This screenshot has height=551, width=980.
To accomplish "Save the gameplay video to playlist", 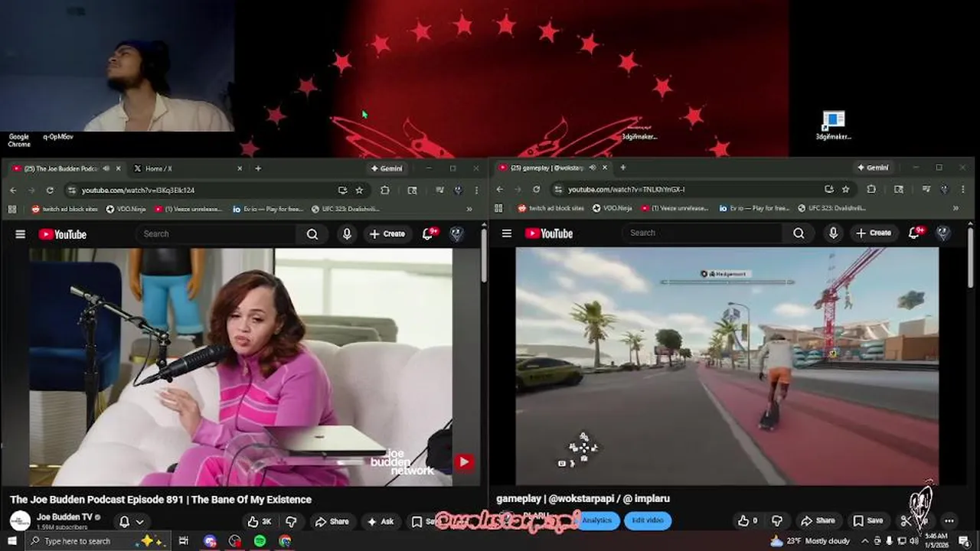I will (x=867, y=520).
